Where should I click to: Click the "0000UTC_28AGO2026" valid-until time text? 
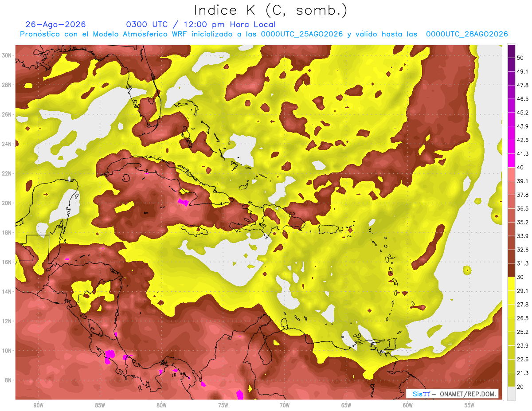tap(467, 34)
